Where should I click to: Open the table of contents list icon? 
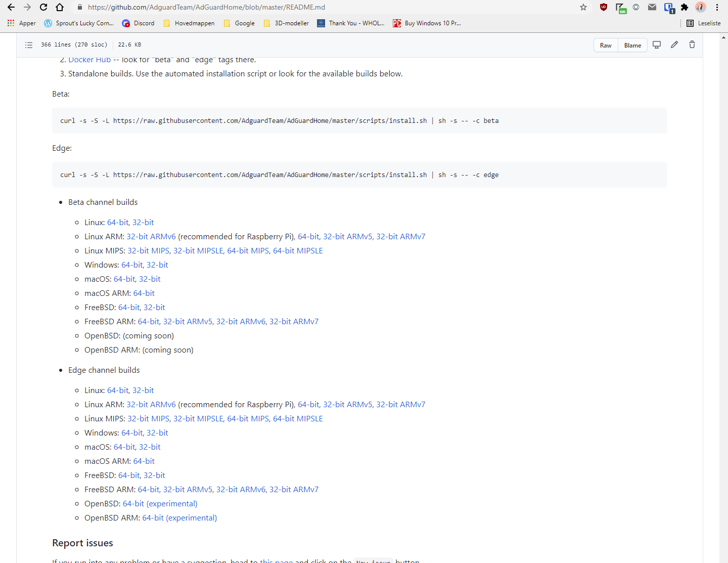point(29,45)
